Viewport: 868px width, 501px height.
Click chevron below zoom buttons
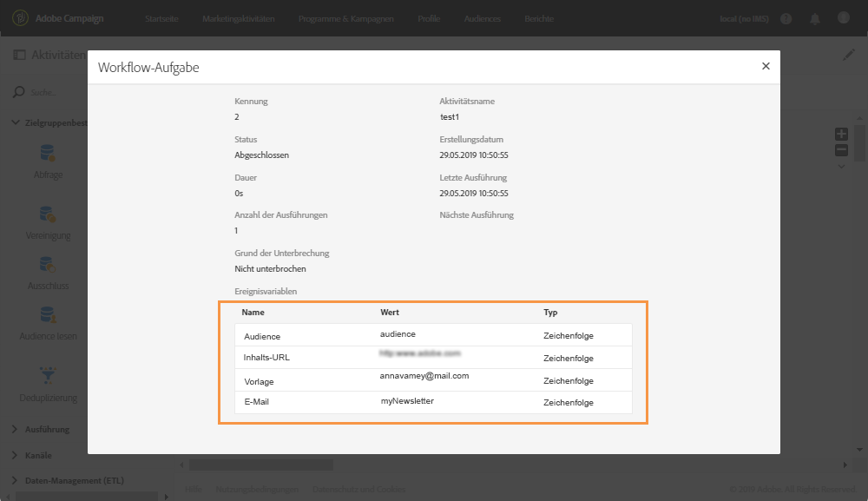tap(841, 167)
